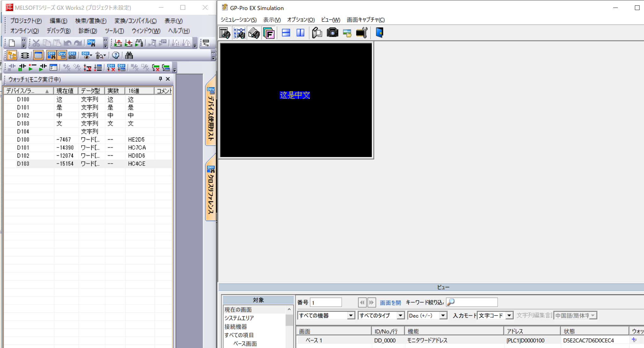644x348 pixels.
Task: Click the 画面を開 open screen link
Action: [x=390, y=303]
